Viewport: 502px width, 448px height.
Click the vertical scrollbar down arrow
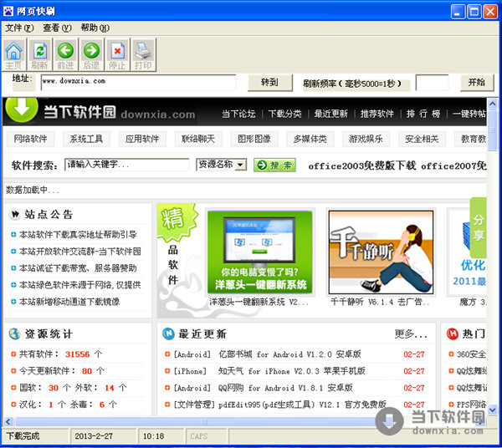[493, 410]
